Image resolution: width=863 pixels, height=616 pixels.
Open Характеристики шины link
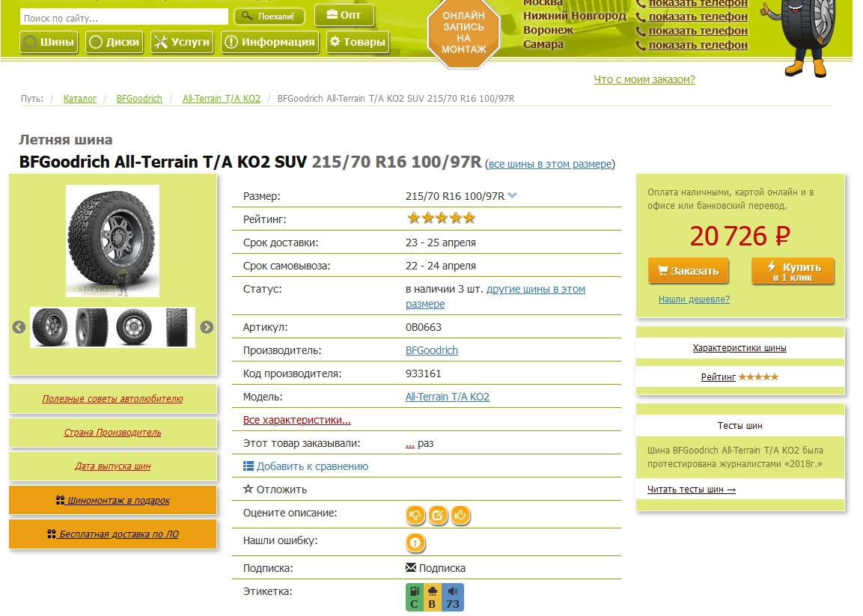coord(740,348)
